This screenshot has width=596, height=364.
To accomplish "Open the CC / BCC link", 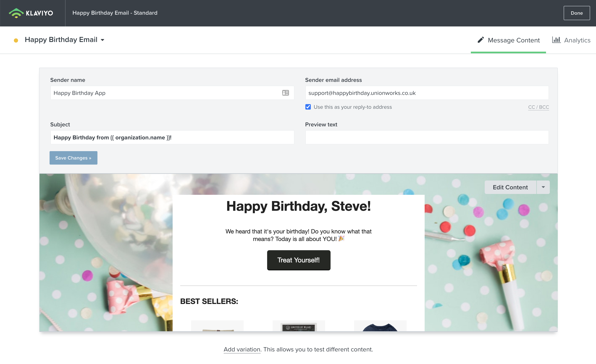I will [538, 107].
